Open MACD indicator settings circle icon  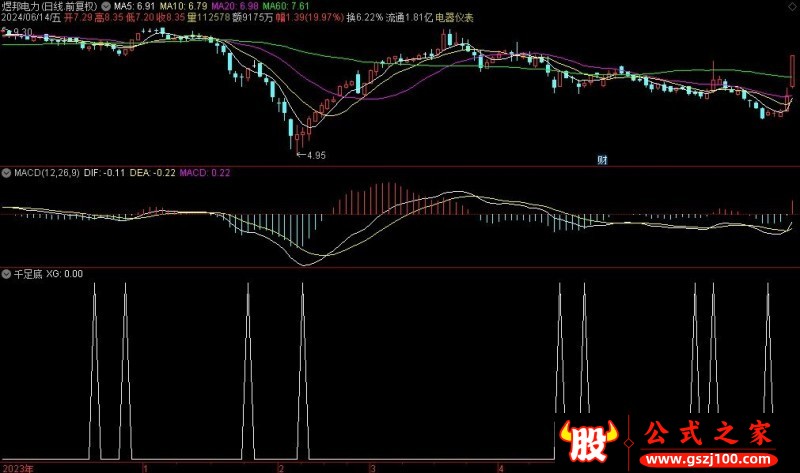7,173
